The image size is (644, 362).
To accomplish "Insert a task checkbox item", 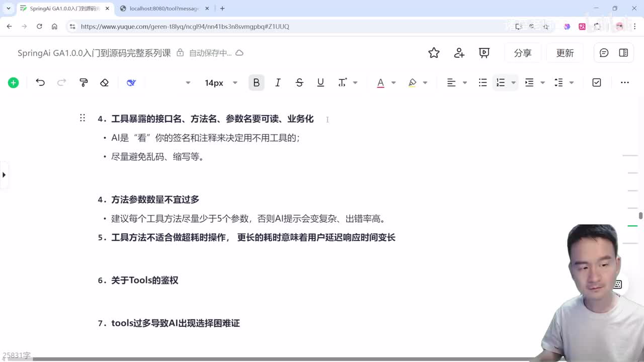I will pyautogui.click(x=597, y=83).
